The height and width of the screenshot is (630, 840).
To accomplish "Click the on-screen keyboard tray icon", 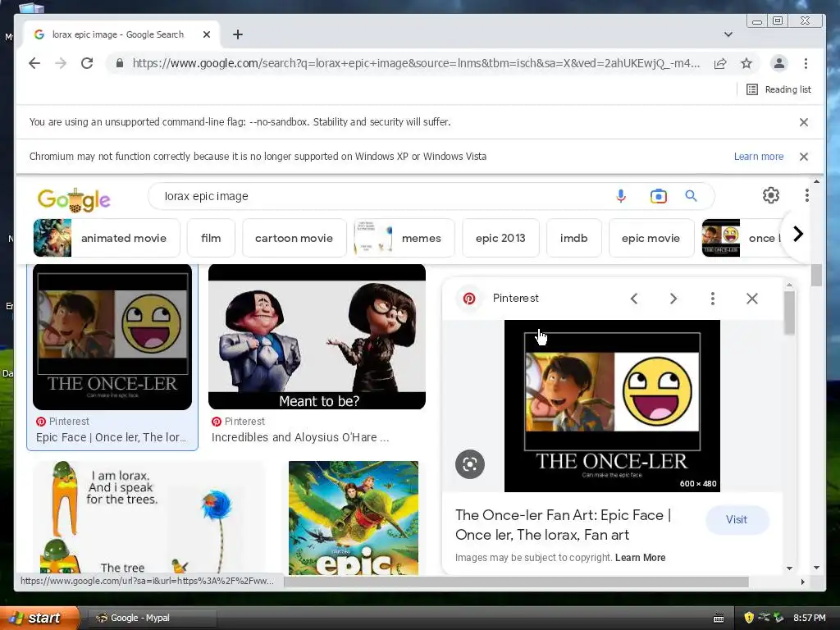I will pyautogui.click(x=719, y=619).
